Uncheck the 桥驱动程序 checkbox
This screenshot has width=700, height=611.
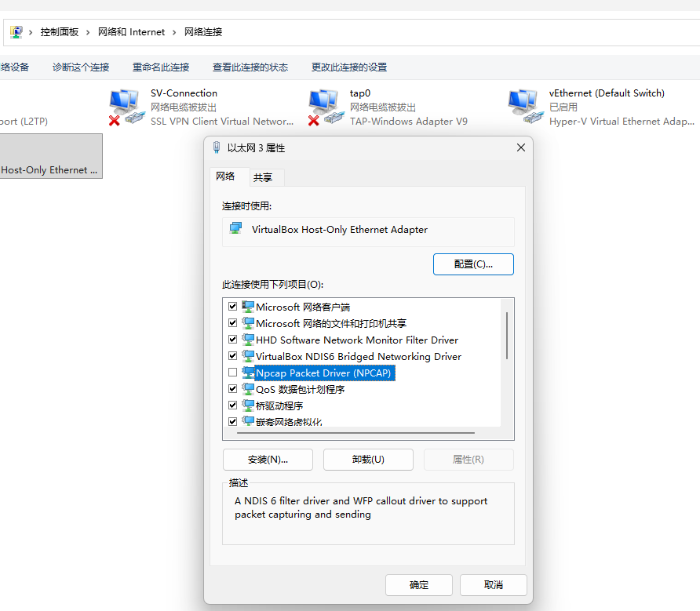(x=232, y=406)
